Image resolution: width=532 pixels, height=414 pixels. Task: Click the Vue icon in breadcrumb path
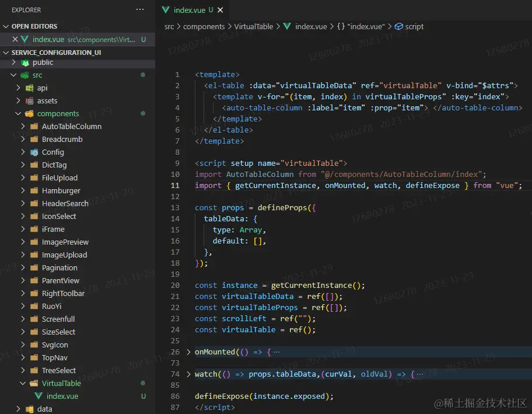(x=287, y=26)
